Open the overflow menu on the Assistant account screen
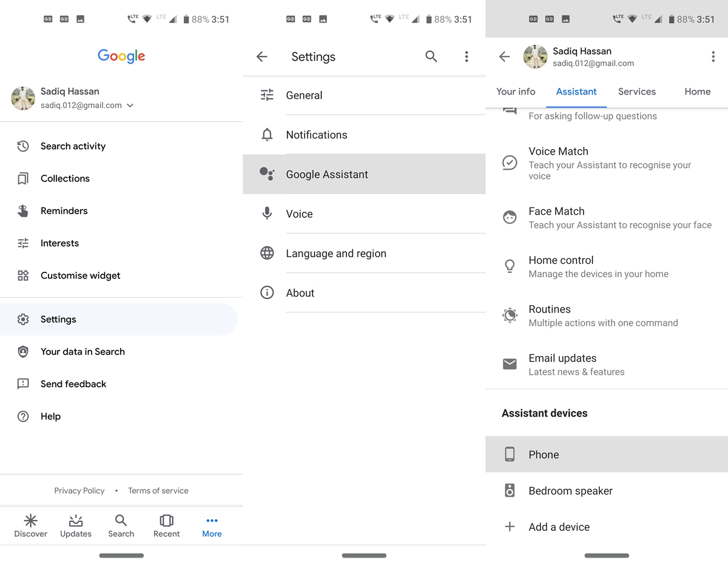Viewport: 728px width, 566px height. pos(713,56)
